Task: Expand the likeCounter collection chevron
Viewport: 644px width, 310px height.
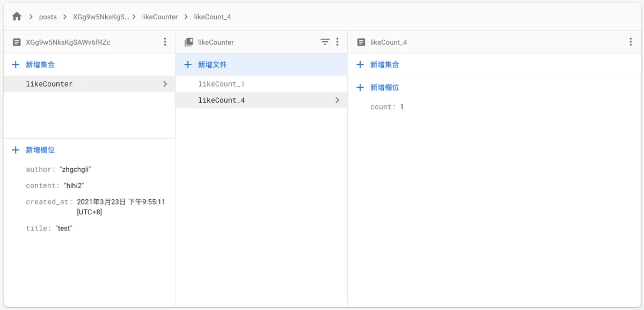Action: point(165,84)
